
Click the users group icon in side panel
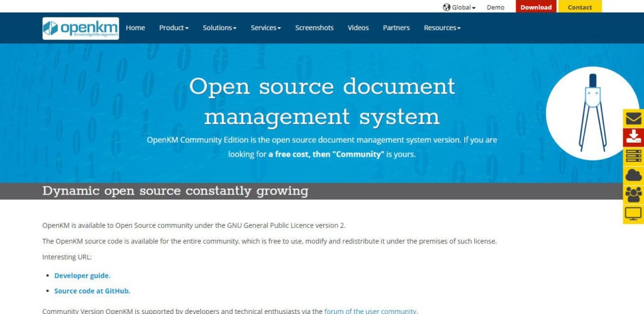[633, 194]
